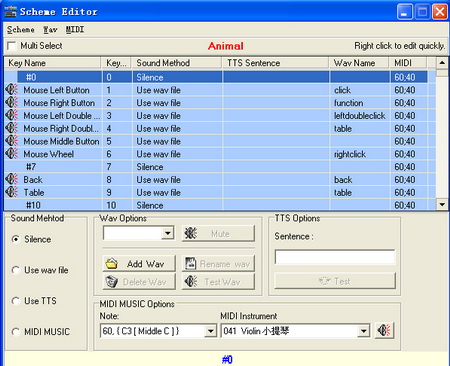Click the leftdoubleclick wav name cell
This screenshot has height=366, width=450.
coord(360,115)
